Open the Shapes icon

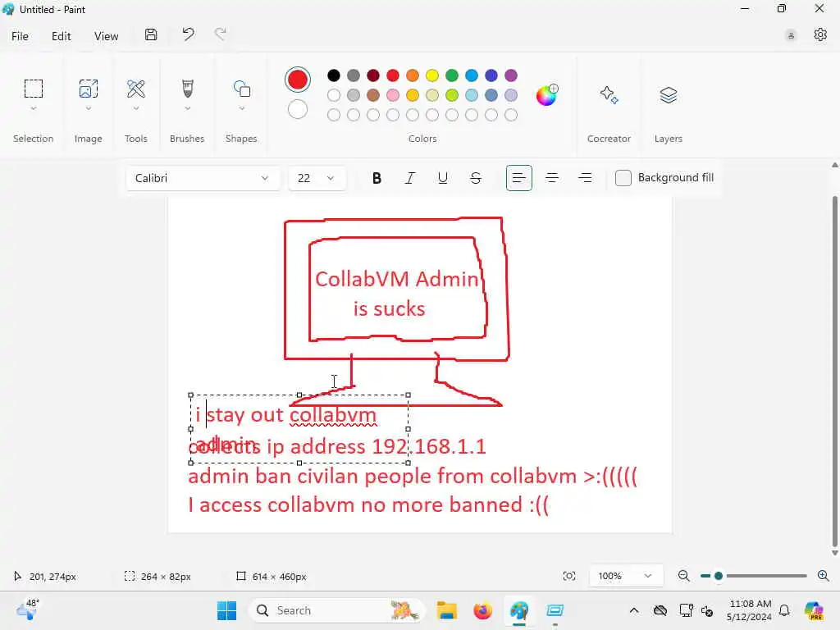point(242,89)
